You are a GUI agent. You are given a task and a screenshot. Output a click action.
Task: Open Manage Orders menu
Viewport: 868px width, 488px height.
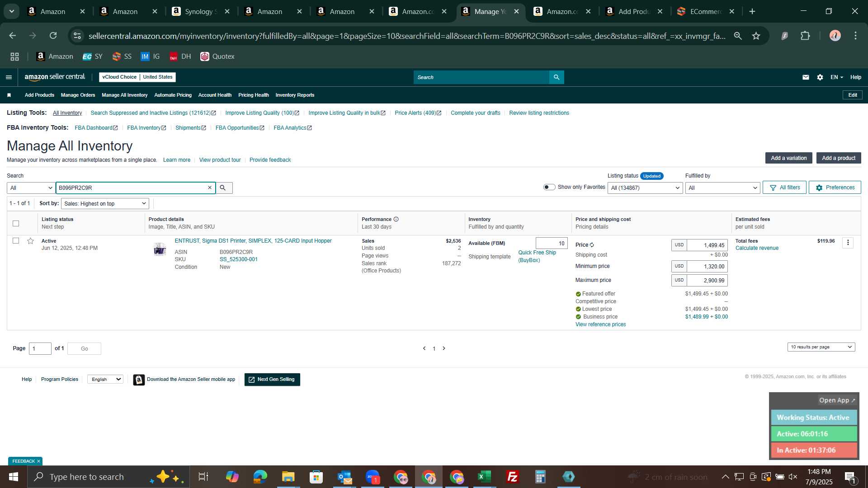(78, 95)
